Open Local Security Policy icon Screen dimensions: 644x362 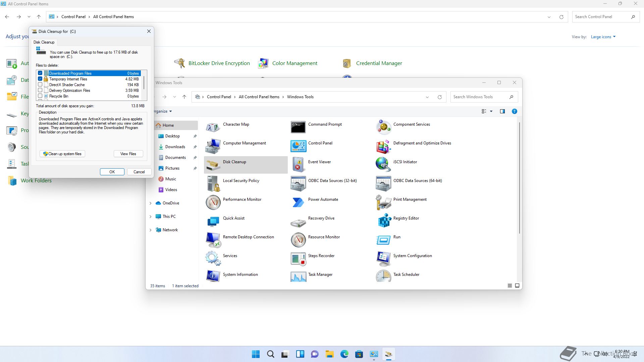(x=213, y=184)
